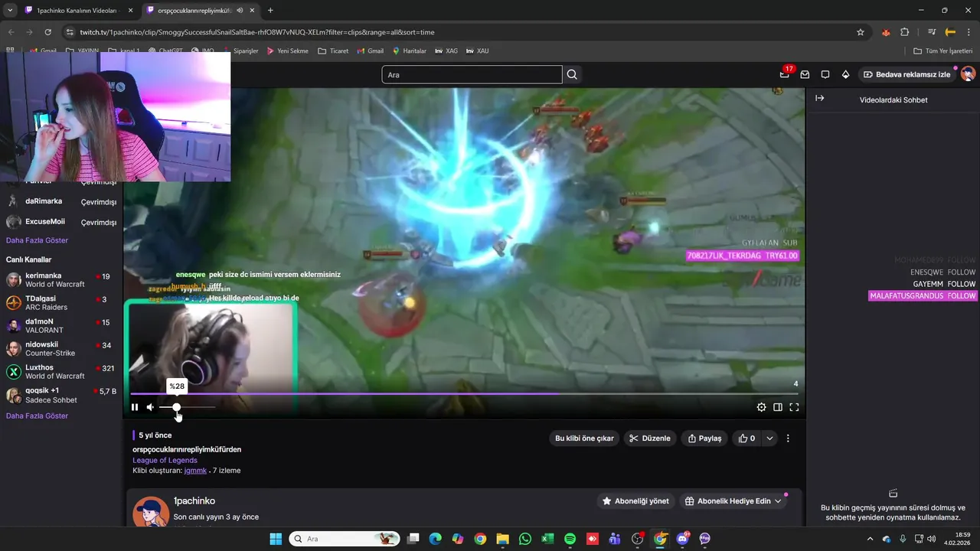This screenshot has height=551, width=980.
Task: Open Discord from the taskbar
Action: point(682,539)
